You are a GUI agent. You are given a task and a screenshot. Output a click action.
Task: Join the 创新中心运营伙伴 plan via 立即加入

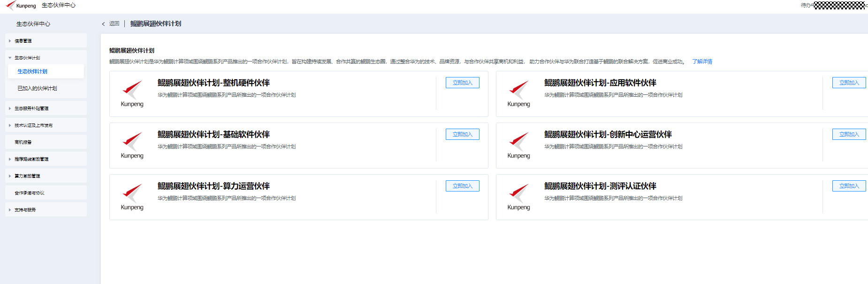pyautogui.click(x=849, y=134)
